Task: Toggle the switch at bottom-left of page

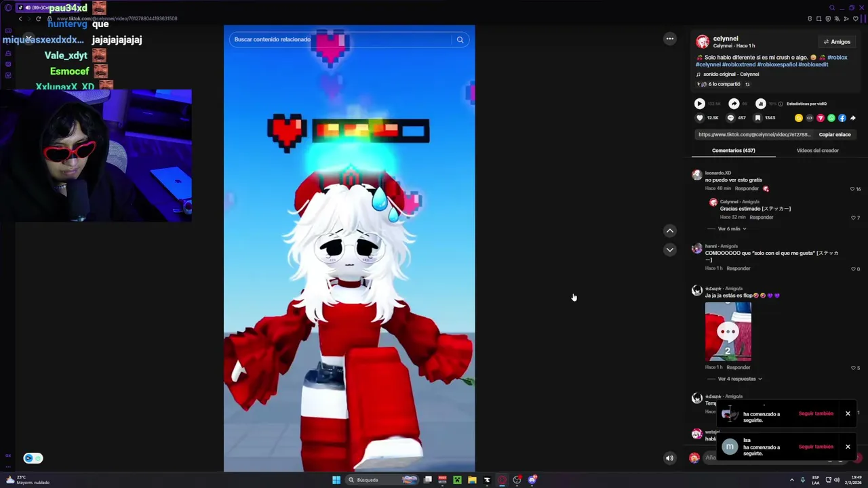Action: pyautogui.click(x=33, y=458)
